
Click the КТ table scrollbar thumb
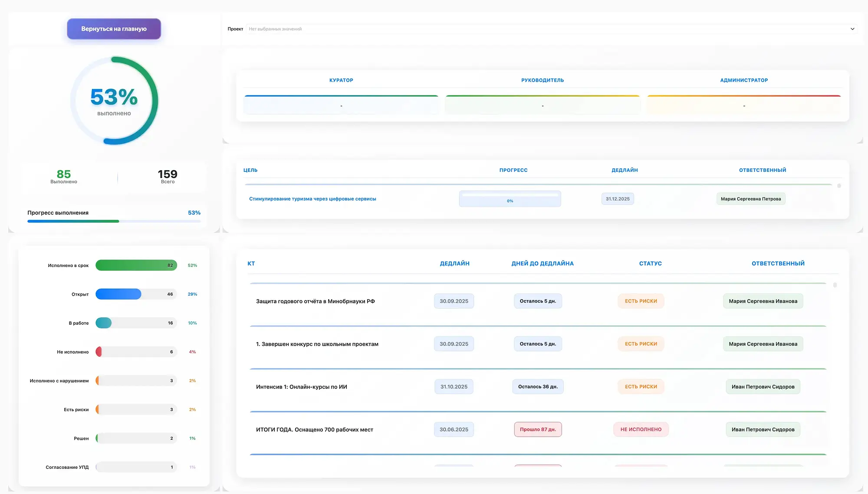click(x=835, y=285)
